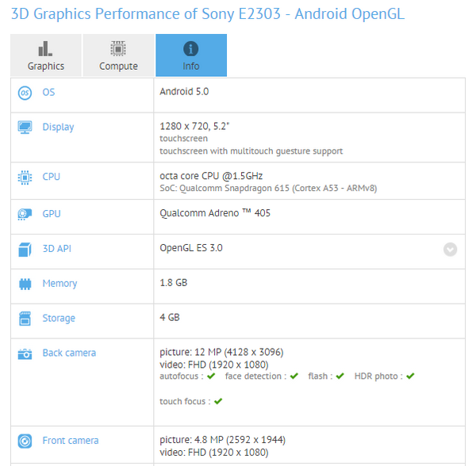The width and height of the screenshot is (476, 466).
Task: Click the OS label
Action: pyautogui.click(x=48, y=92)
